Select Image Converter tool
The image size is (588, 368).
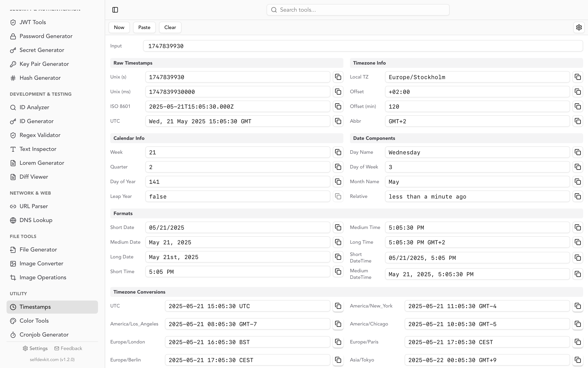52,264
